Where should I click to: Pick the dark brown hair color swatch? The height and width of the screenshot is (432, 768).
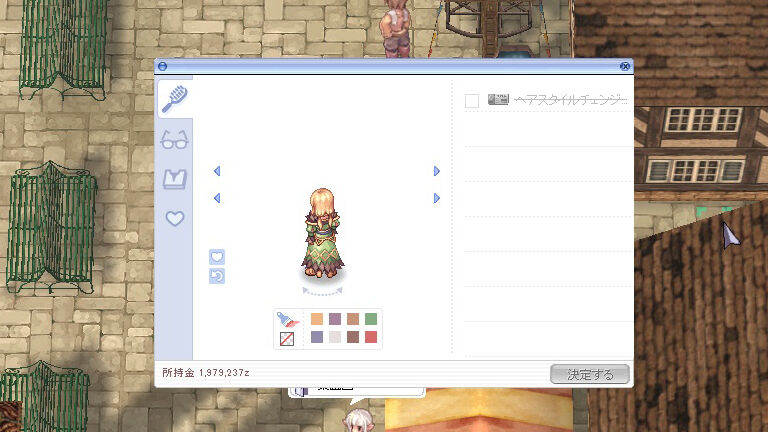pyautogui.click(x=353, y=337)
